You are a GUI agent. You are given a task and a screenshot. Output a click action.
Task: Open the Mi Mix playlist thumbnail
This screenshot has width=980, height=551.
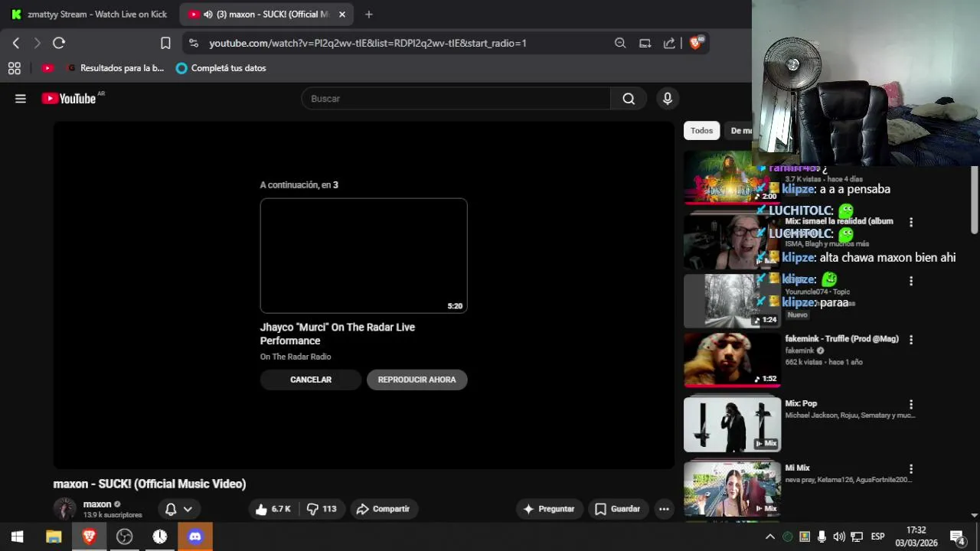pyautogui.click(x=732, y=488)
